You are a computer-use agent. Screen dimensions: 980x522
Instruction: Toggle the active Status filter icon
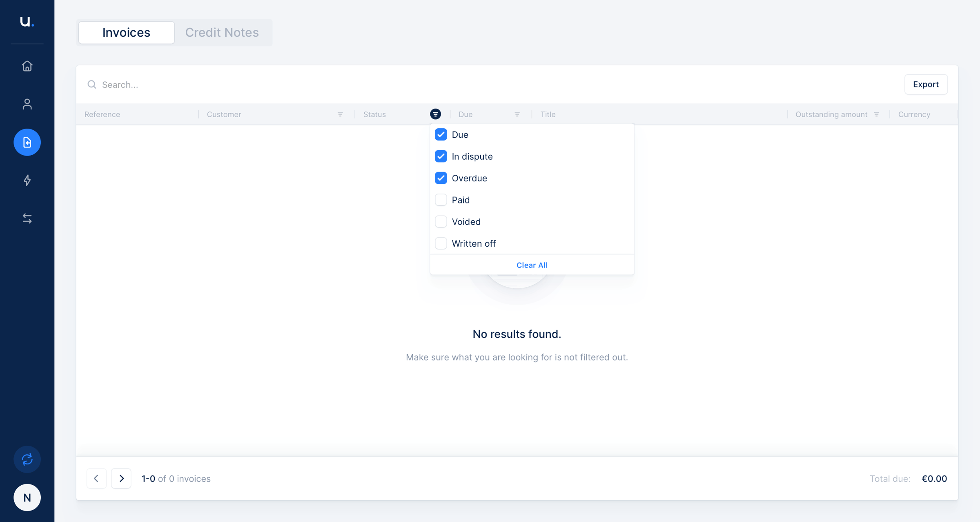coord(435,114)
